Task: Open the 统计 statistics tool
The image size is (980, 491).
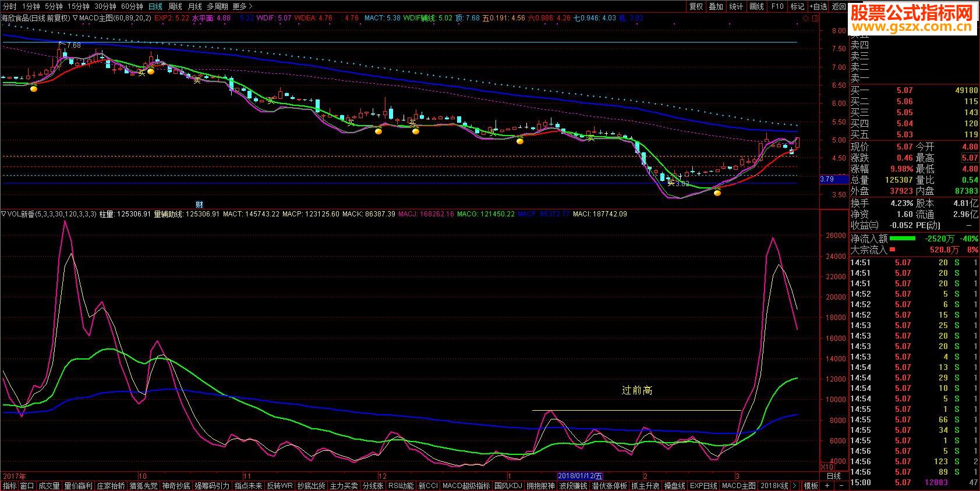Action: click(736, 6)
